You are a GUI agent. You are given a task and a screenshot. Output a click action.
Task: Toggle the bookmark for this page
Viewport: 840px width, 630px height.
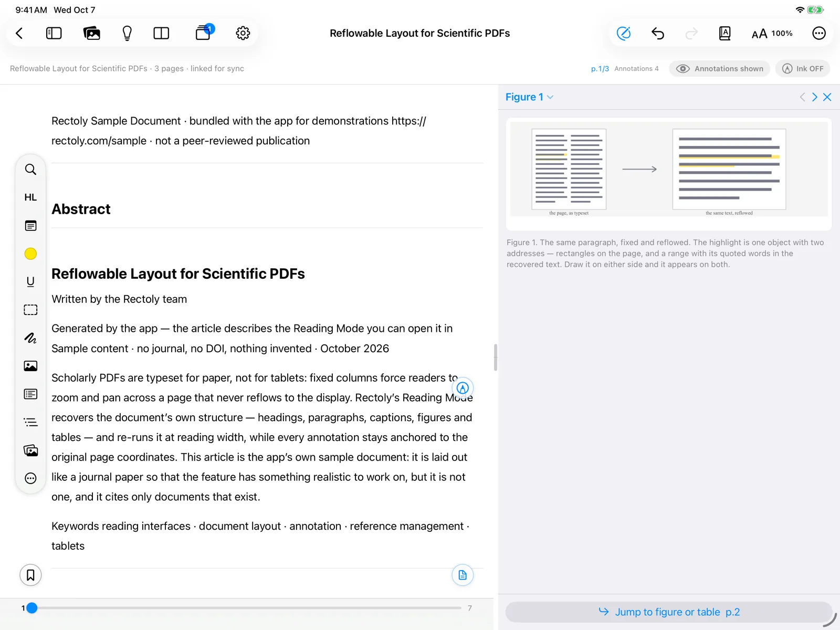[x=30, y=575]
